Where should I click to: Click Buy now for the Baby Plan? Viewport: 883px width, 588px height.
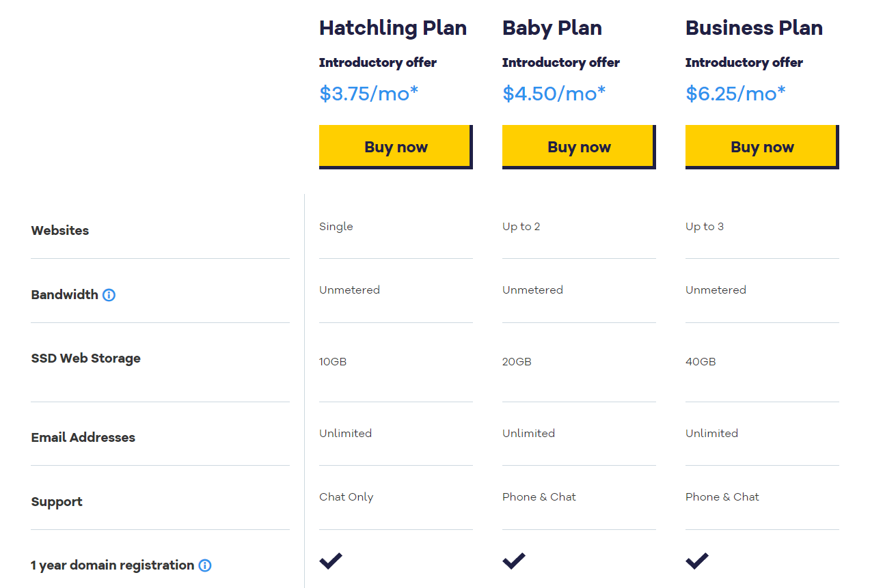point(578,146)
